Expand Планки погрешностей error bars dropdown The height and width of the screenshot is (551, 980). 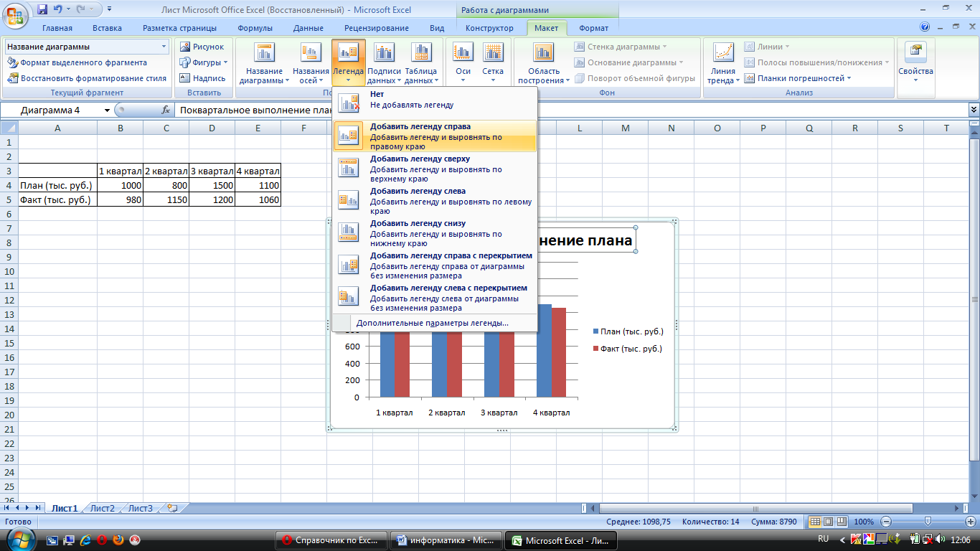pyautogui.click(x=849, y=78)
